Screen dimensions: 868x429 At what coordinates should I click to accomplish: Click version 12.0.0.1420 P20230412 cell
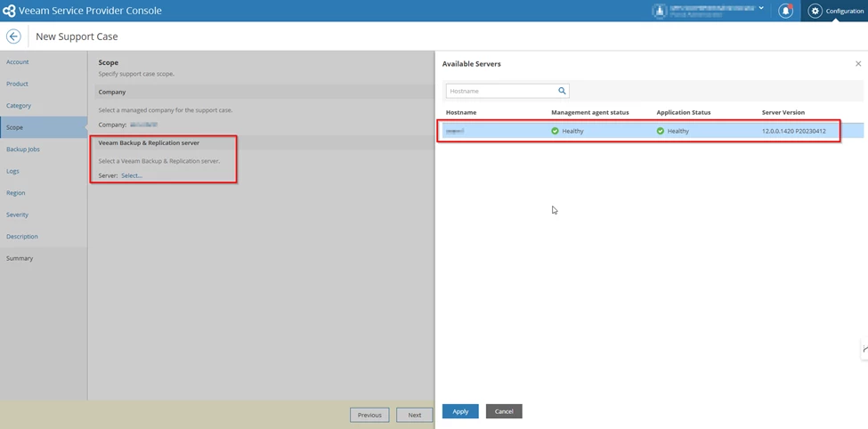click(794, 131)
